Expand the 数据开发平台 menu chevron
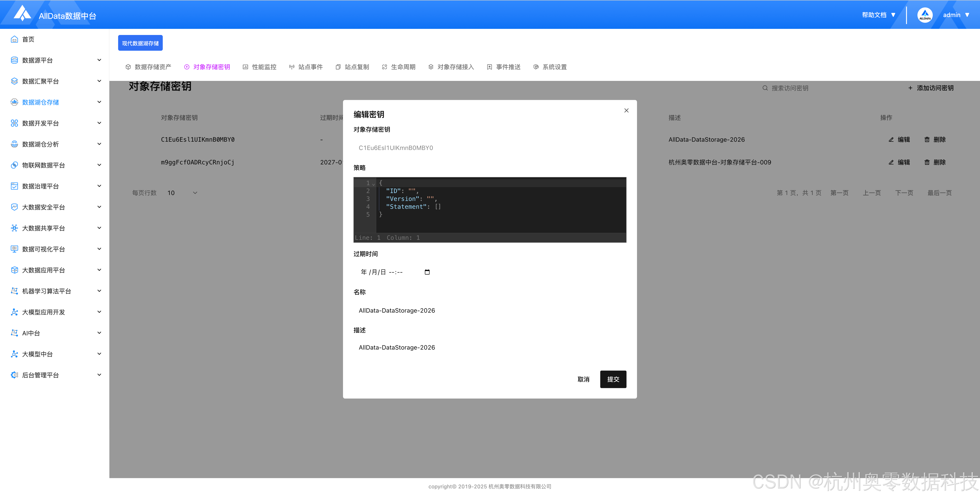980x498 pixels. click(99, 123)
